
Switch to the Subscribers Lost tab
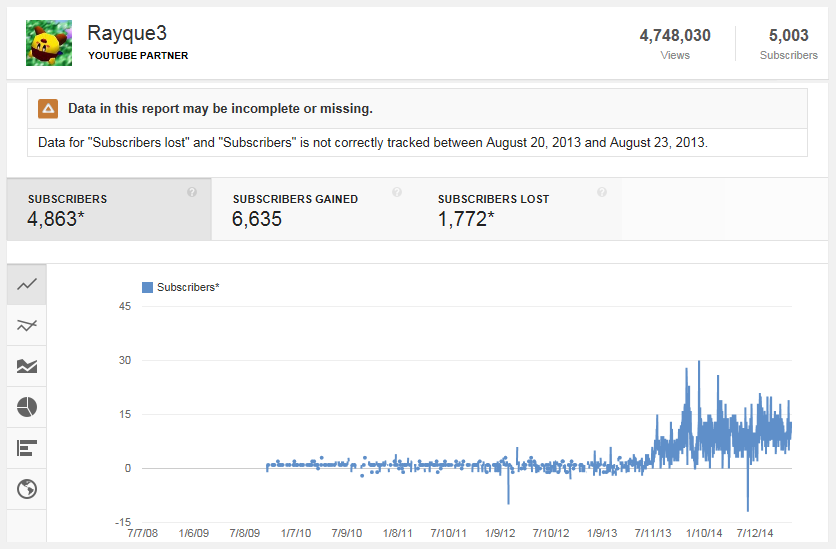(x=519, y=209)
